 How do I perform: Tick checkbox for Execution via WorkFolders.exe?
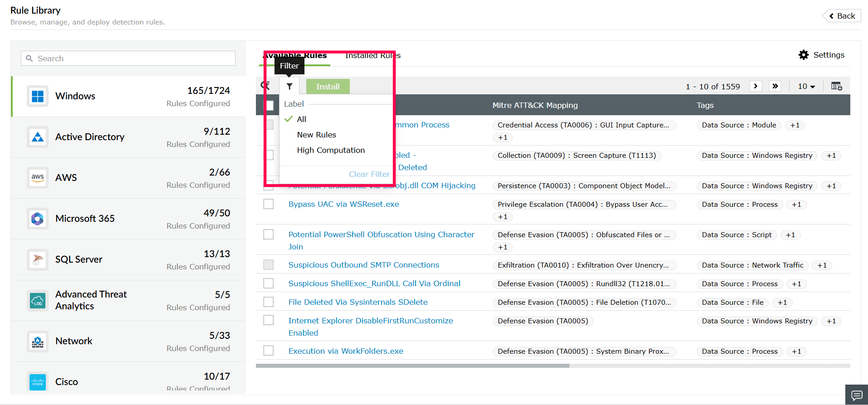click(x=269, y=351)
